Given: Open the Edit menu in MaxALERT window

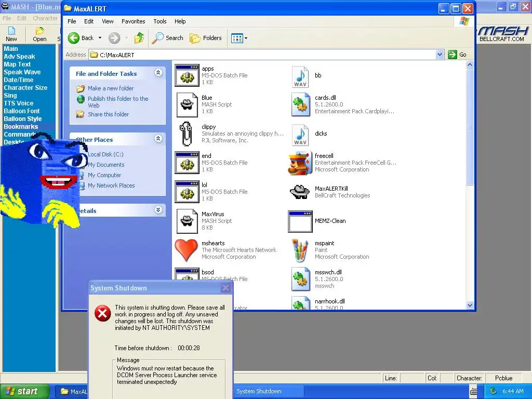Looking at the screenshot, I should pos(89,21).
